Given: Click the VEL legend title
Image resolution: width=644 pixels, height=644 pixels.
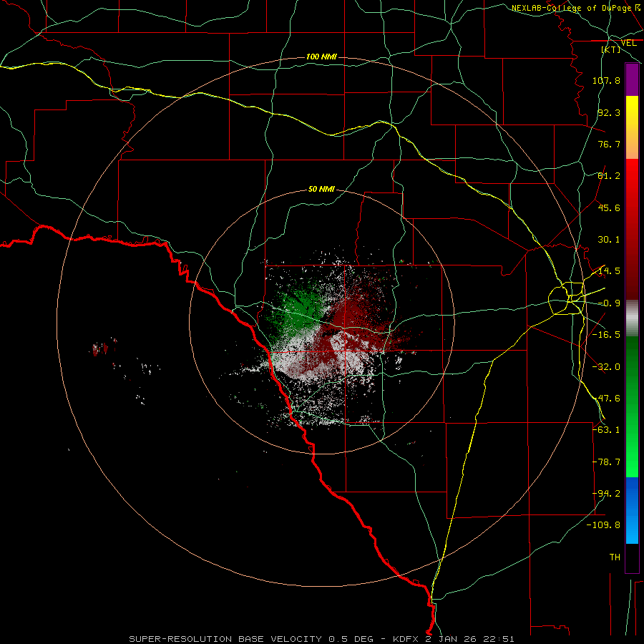Looking at the screenshot, I should click(x=629, y=43).
